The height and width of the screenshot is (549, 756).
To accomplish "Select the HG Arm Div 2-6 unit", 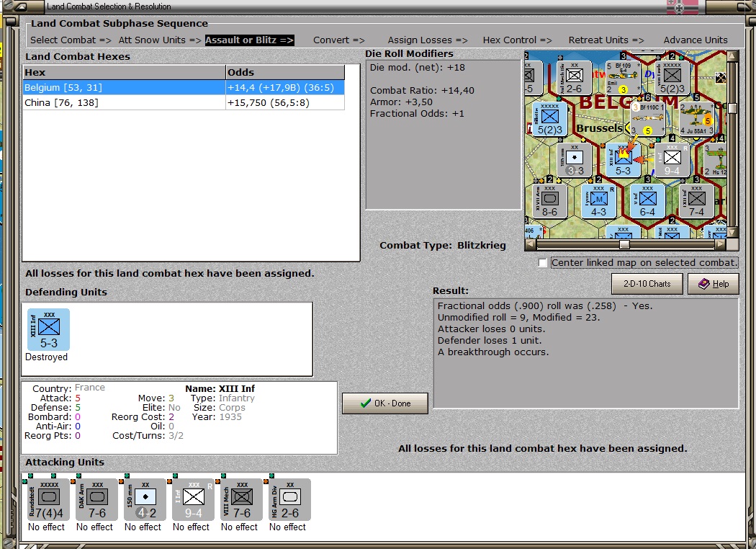I will [x=289, y=500].
